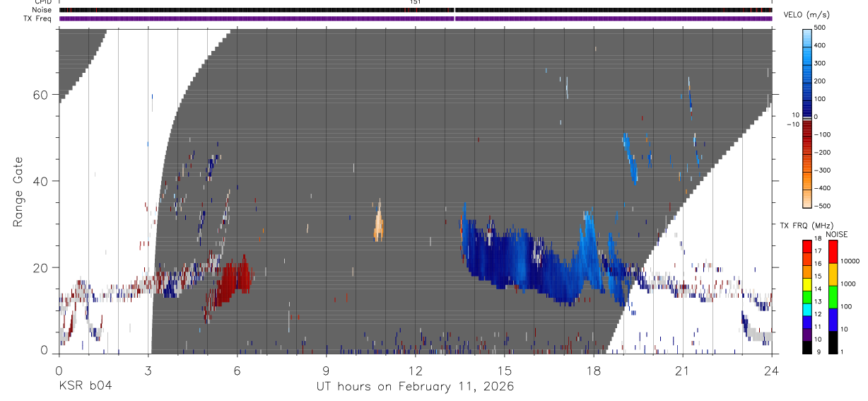The height and width of the screenshot is (401, 868).
Task: Click the '3' tick on the UT hours axis
Action: pos(148,370)
